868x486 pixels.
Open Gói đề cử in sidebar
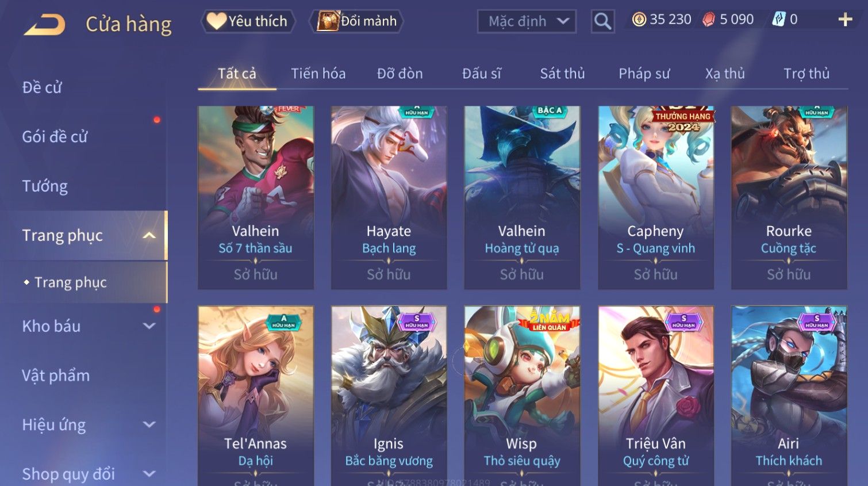[x=55, y=137]
